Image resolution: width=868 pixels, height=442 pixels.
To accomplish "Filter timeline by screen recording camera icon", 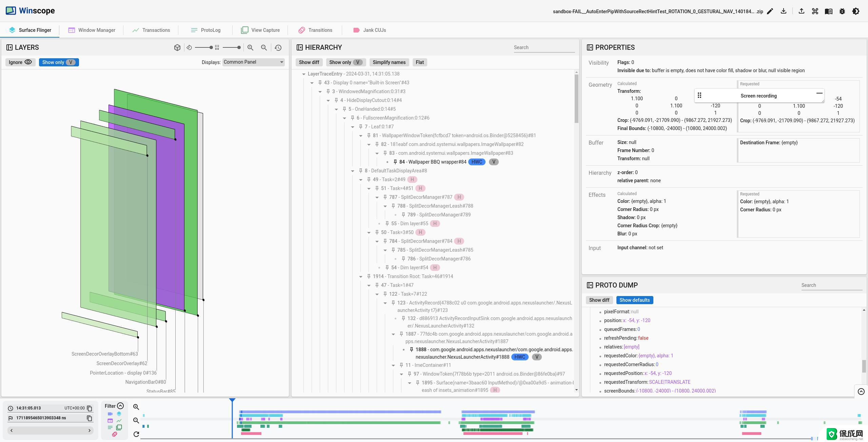I will (x=110, y=414).
